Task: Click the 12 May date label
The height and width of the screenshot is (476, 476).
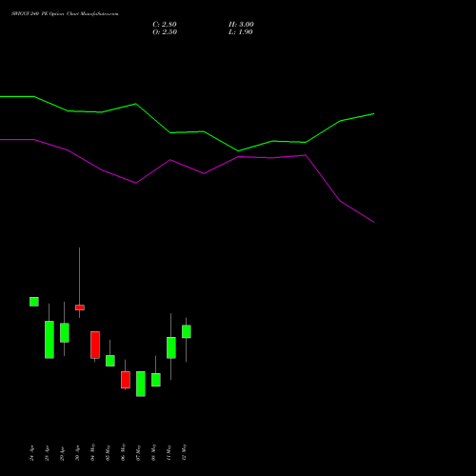Action: click(x=184, y=452)
